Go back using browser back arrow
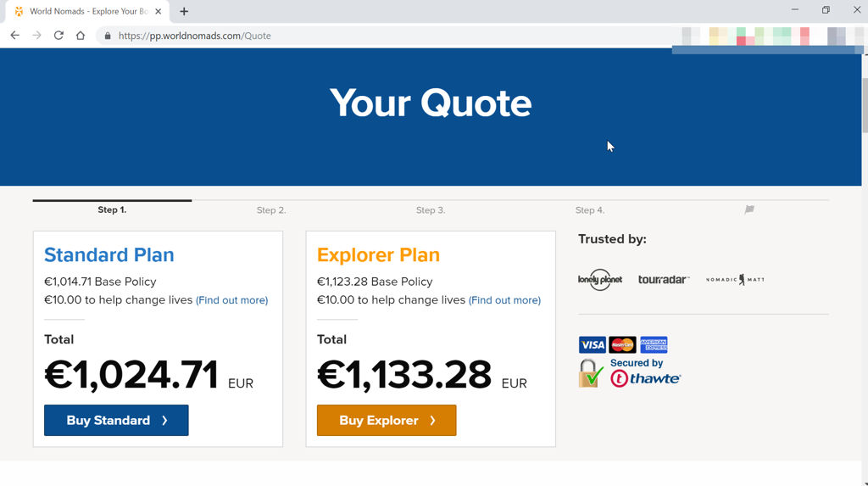Image resolution: width=868 pixels, height=486 pixels. pos(15,36)
